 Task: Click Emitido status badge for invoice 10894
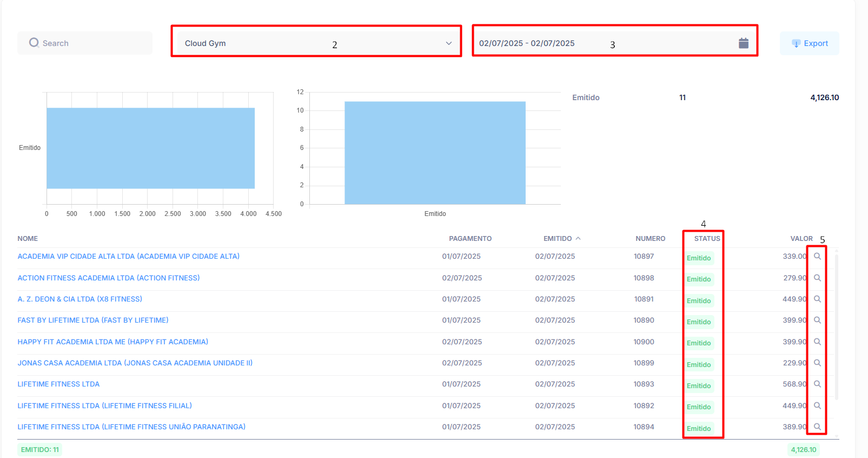(x=699, y=429)
